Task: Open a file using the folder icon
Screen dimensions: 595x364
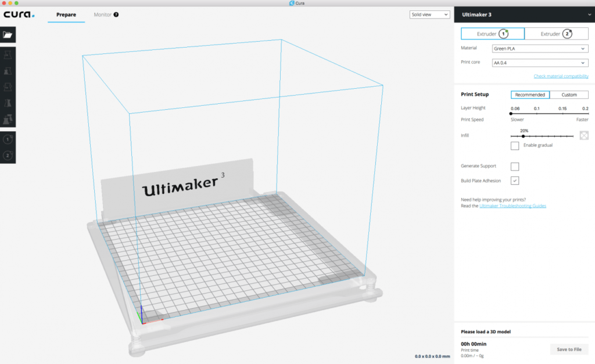Action: click(x=8, y=34)
